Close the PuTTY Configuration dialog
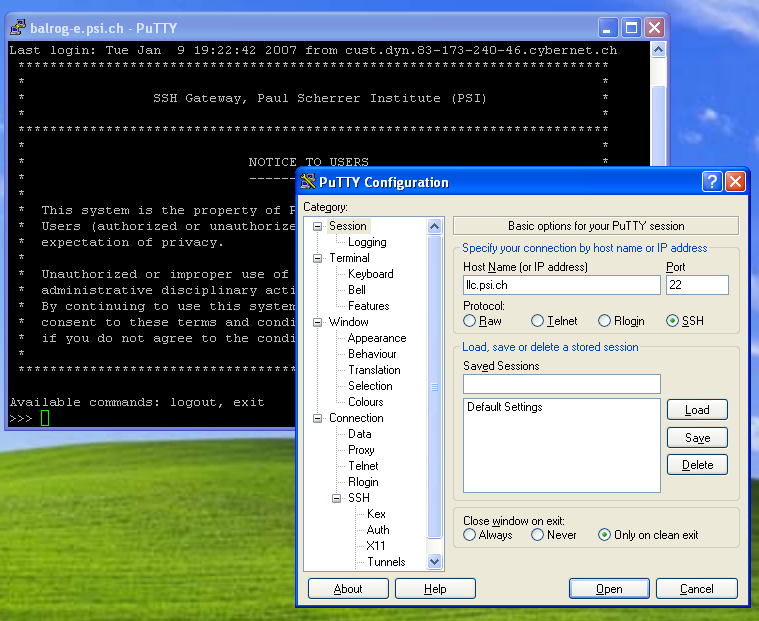The width and height of the screenshot is (759, 621). [x=735, y=182]
